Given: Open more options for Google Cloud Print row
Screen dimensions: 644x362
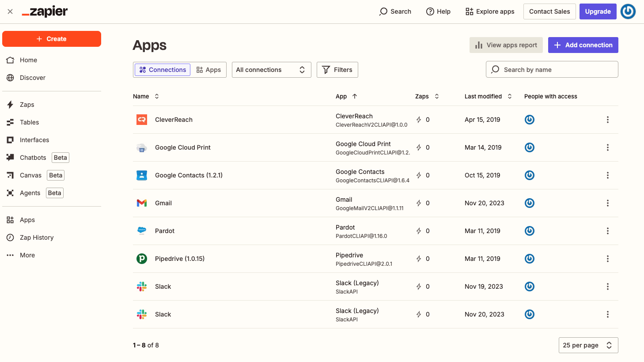Looking at the screenshot, I should coord(608,147).
